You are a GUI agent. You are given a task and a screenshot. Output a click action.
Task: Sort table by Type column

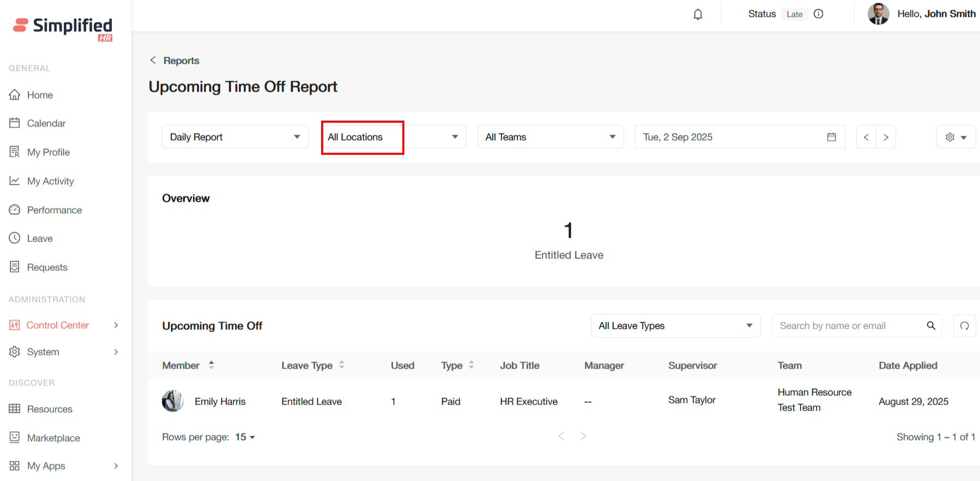click(471, 365)
